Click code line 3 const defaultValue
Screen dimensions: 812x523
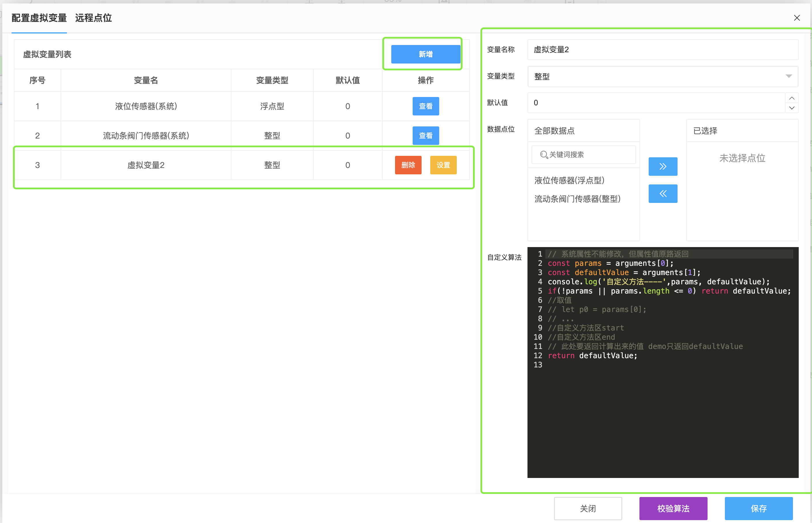[x=624, y=272]
